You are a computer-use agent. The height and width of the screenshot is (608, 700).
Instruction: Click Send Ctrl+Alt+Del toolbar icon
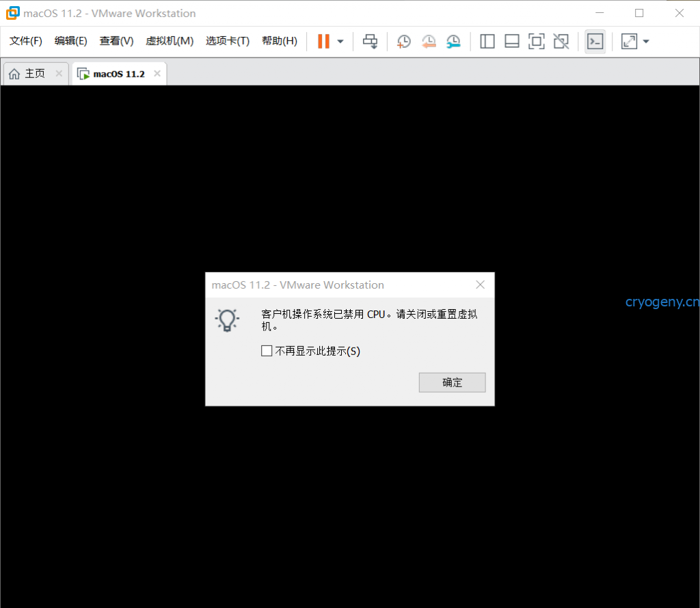[370, 42]
